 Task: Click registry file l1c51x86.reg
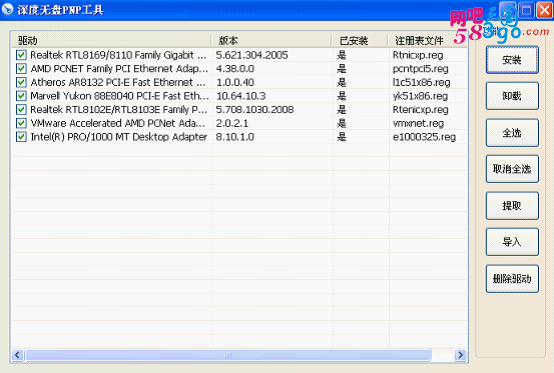(x=422, y=82)
